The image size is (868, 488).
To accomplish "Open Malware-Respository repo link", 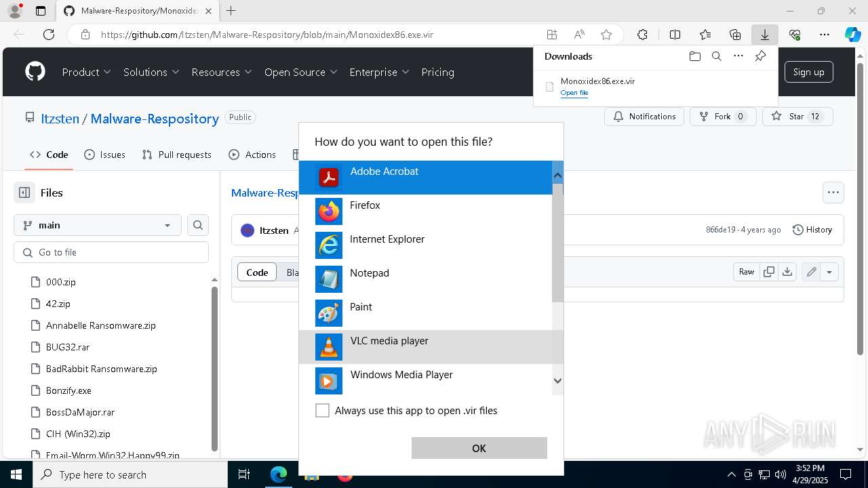I will [155, 119].
